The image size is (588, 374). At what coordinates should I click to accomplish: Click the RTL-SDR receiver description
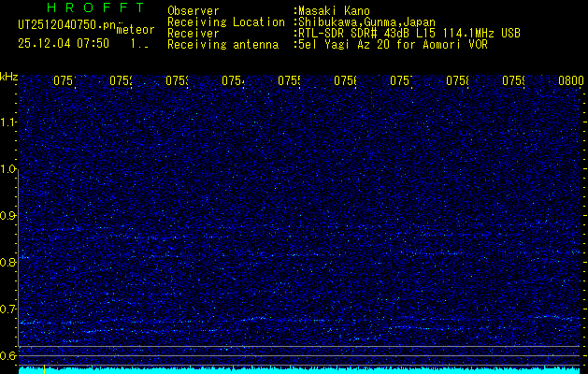(409, 33)
